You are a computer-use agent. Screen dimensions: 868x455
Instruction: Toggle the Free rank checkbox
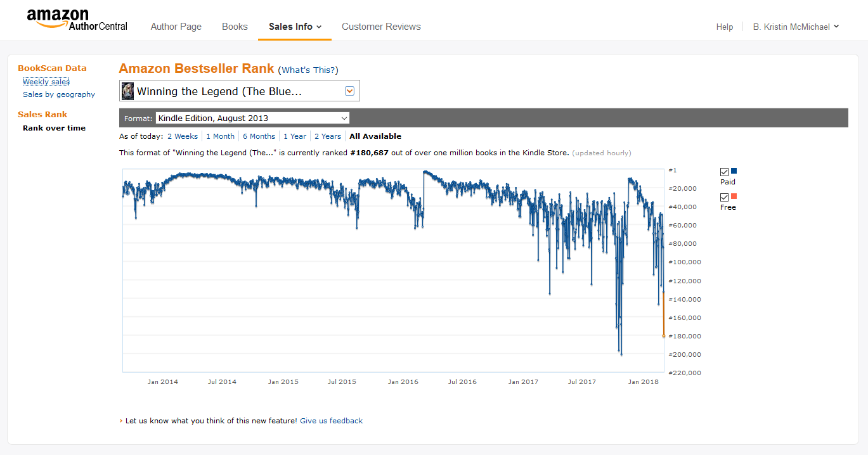coord(724,197)
